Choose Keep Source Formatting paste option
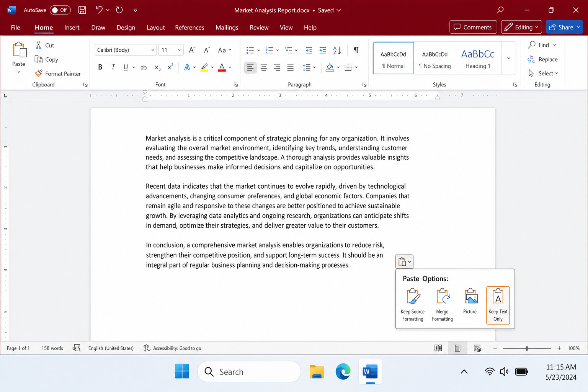Viewport: 588px width, 392px height. 413,305
